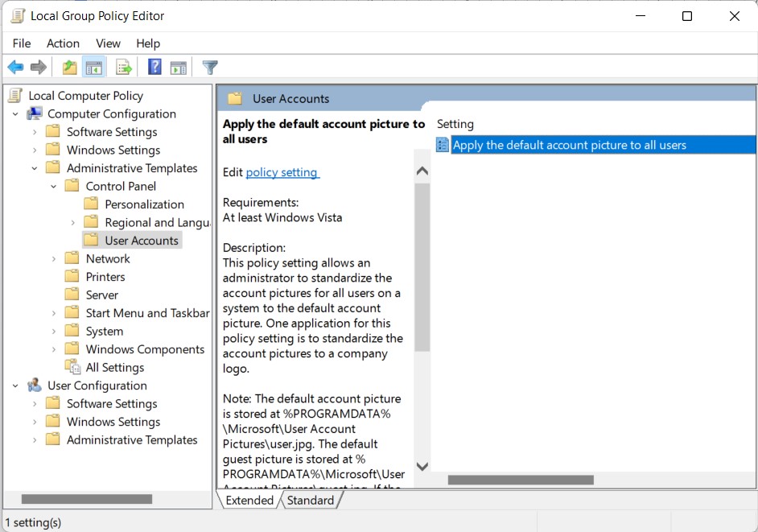Select Windows Settings under User Configuration
Viewport: 758px width, 532px height.
tap(113, 422)
